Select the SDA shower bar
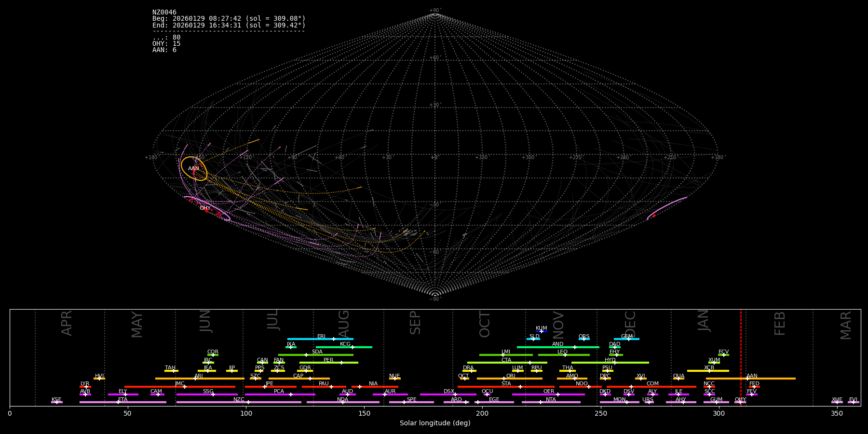This screenshot has height=434, width=868. pos(316,355)
